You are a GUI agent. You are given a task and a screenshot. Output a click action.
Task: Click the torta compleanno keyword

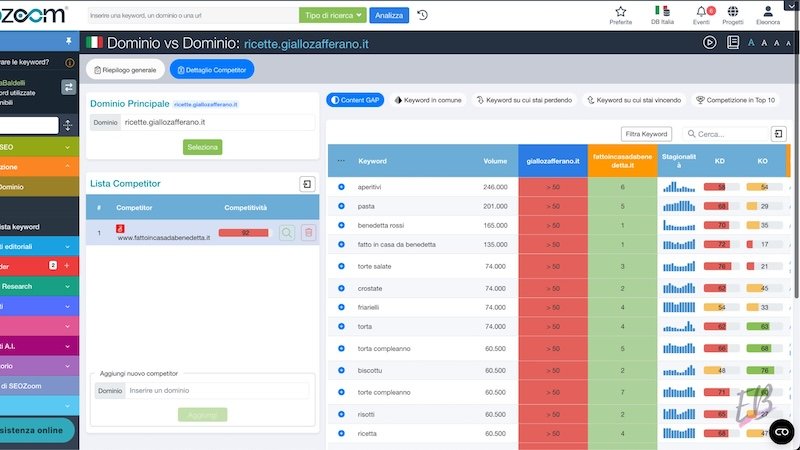pos(384,349)
